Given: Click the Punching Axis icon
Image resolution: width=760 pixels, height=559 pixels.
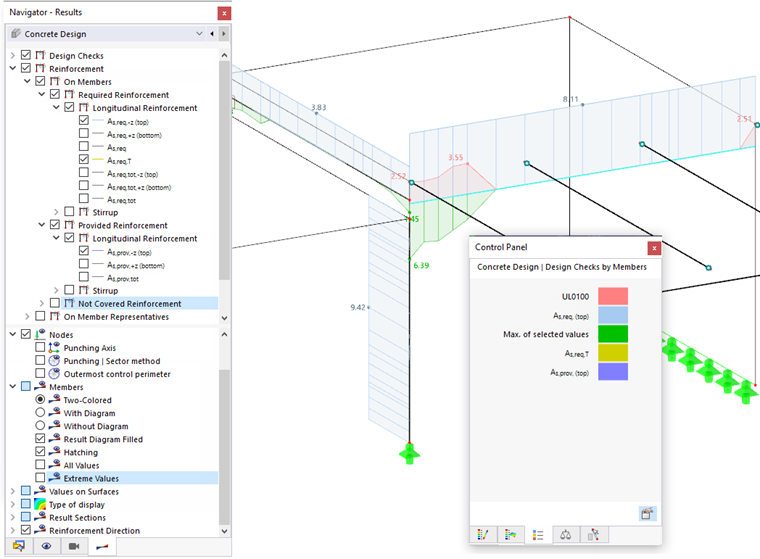Looking at the screenshot, I should click(x=54, y=348).
